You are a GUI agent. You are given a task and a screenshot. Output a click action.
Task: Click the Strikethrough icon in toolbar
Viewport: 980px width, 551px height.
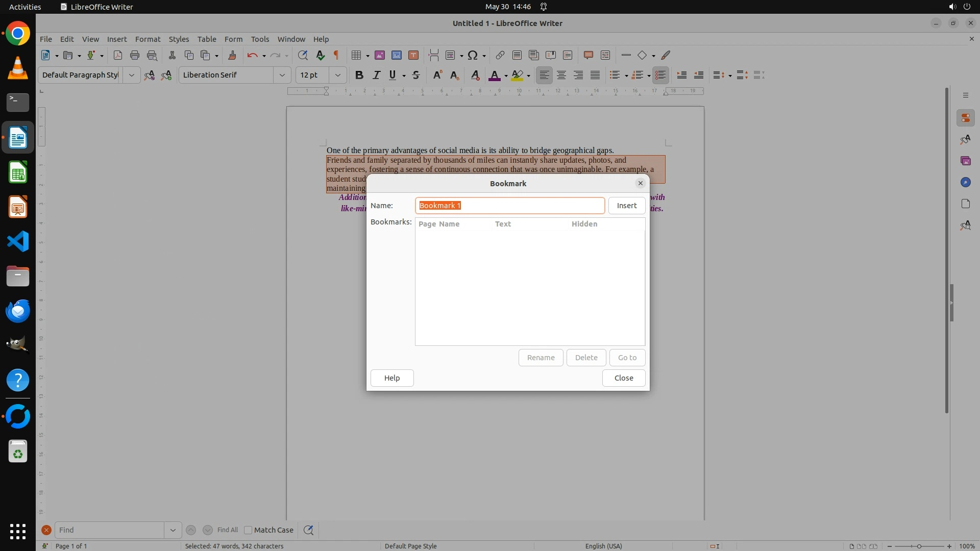pos(416,75)
